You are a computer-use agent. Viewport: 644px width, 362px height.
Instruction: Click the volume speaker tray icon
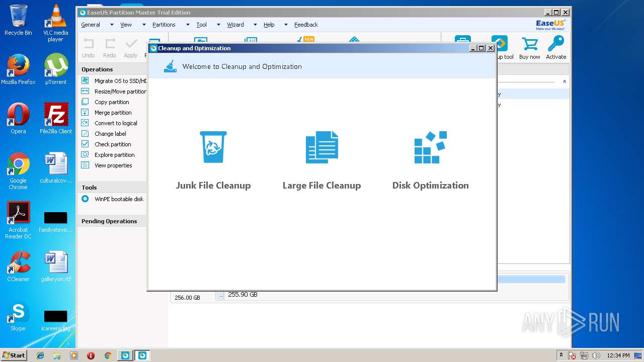click(x=596, y=355)
